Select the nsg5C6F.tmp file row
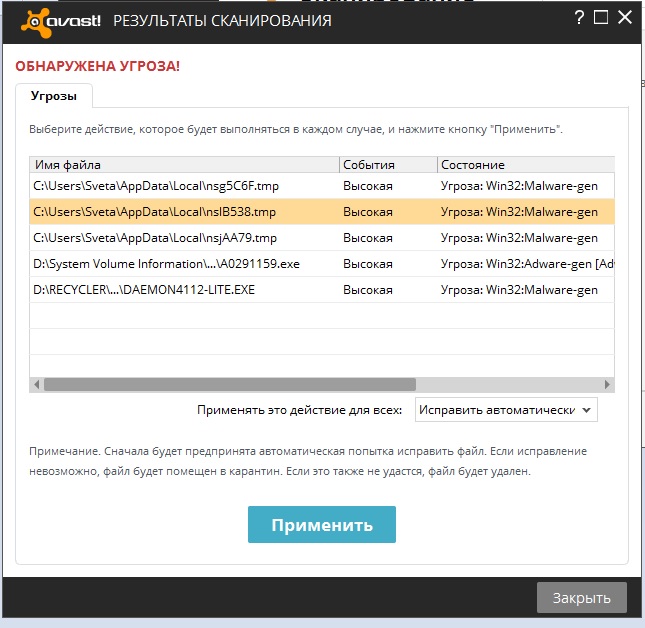 [322, 186]
